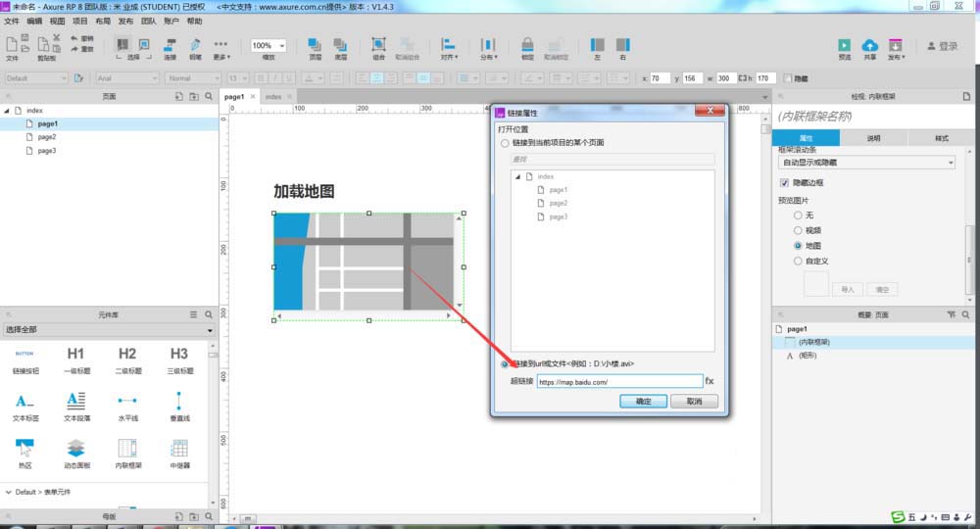This screenshot has width=980, height=529.
Task: Open the widget library menu icon
Action: click(x=193, y=314)
